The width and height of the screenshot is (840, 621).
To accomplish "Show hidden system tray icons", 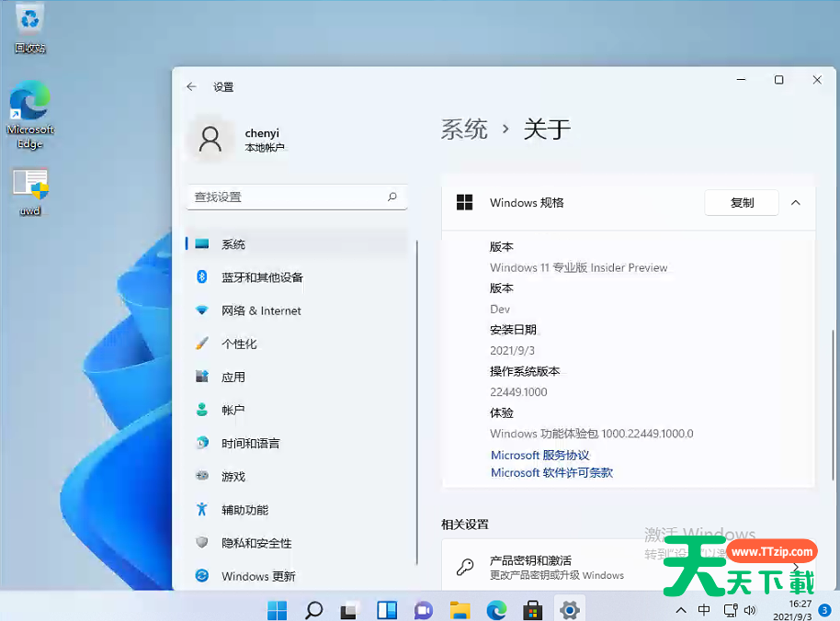I will pyautogui.click(x=680, y=609).
